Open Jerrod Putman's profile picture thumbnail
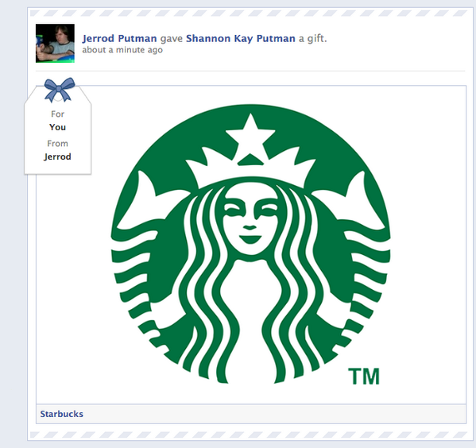This screenshot has width=476, height=448. pos(55,44)
